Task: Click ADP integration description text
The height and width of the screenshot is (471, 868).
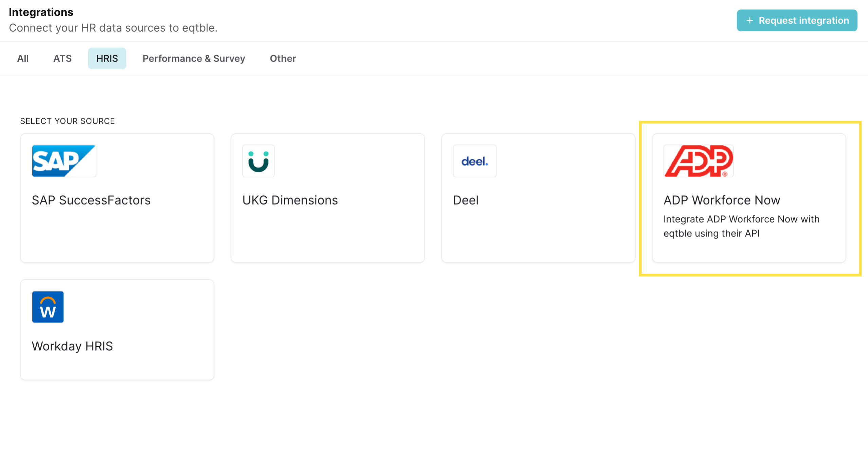Action: (x=741, y=226)
